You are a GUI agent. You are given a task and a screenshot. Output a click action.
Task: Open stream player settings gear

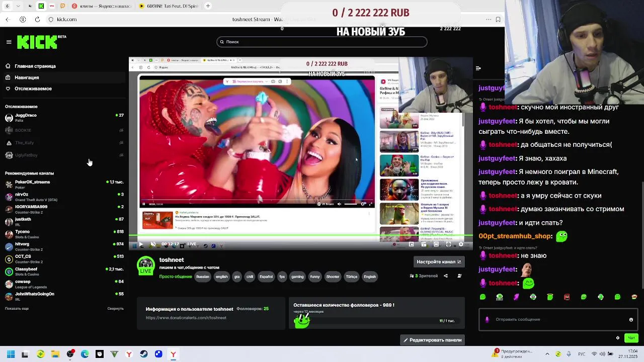click(461, 244)
